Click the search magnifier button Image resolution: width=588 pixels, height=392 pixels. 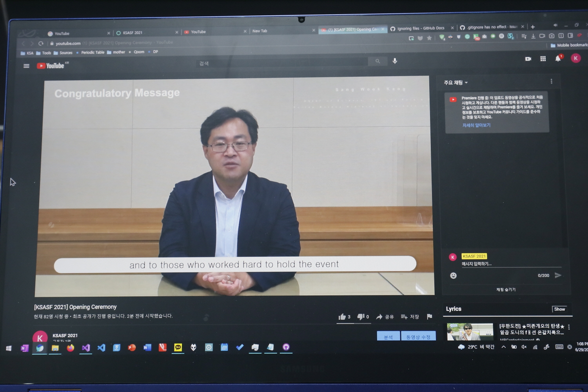point(377,61)
